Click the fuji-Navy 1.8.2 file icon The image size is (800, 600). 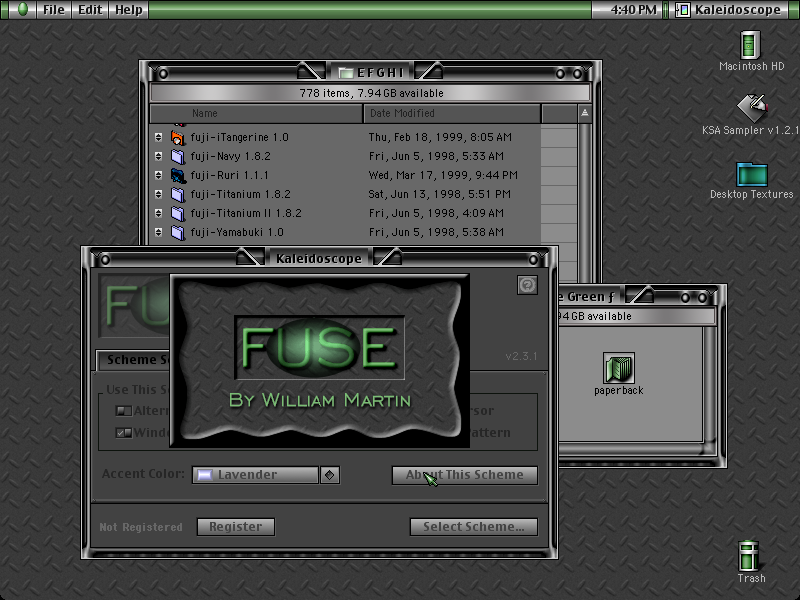coord(178,156)
